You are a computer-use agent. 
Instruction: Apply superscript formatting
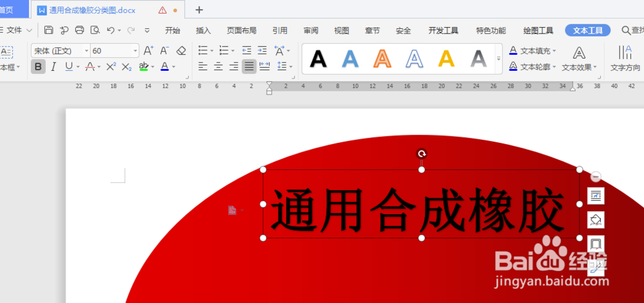111,66
